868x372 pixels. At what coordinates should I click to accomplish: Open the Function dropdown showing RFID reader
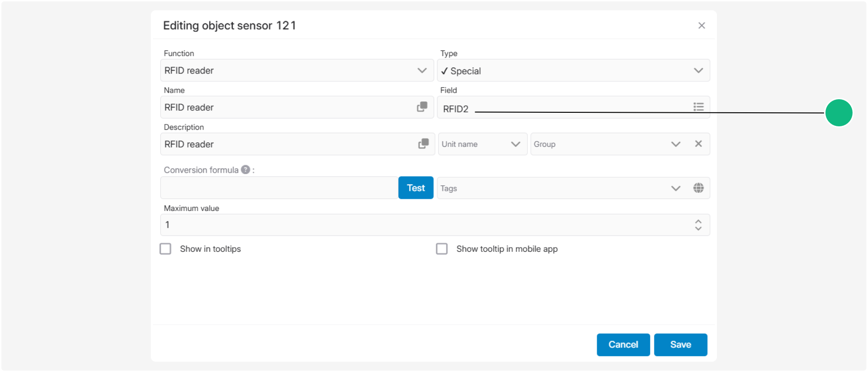(x=297, y=70)
